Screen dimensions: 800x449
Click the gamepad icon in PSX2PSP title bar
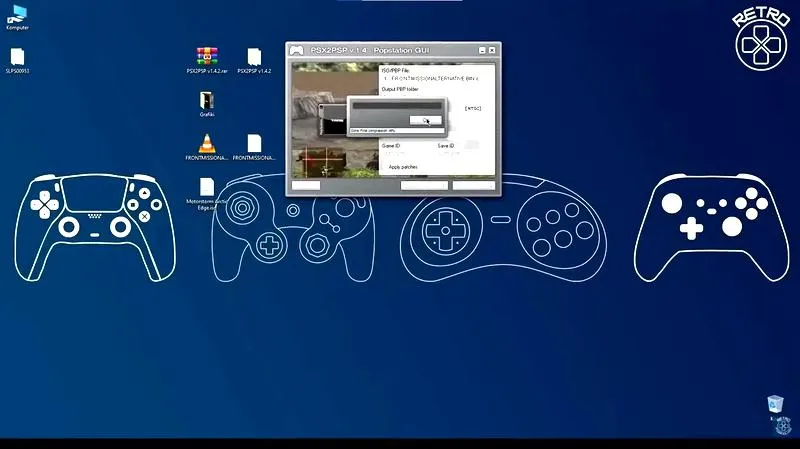296,50
